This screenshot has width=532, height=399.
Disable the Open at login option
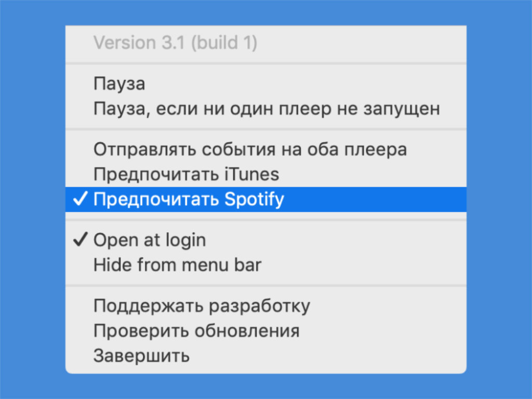pos(150,240)
